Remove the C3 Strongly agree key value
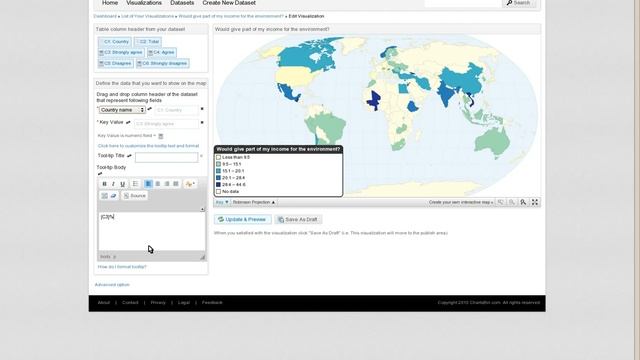Screen dimensions: 640x360 click(x=202, y=122)
